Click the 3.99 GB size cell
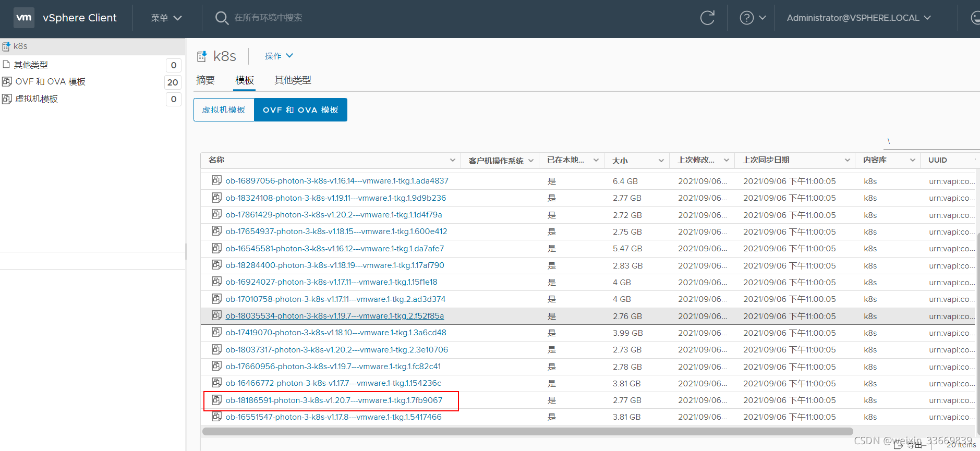 click(627, 333)
